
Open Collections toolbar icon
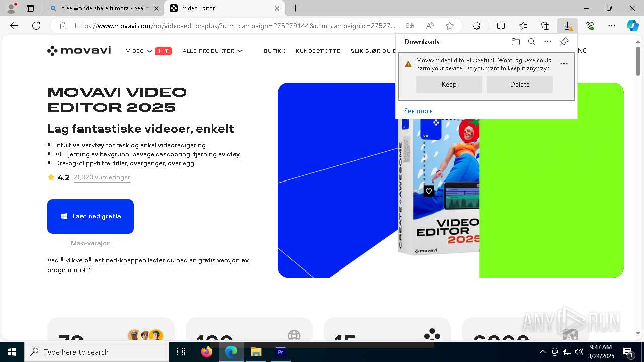tap(545, 26)
